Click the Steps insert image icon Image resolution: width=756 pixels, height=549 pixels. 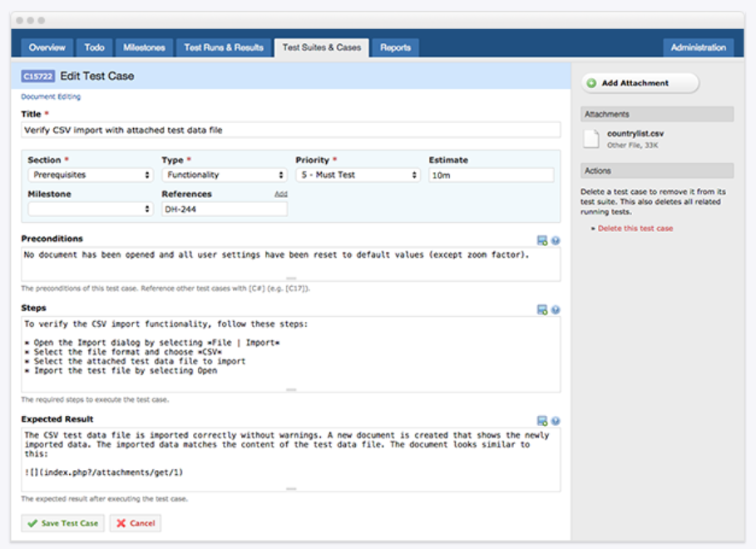pos(542,309)
